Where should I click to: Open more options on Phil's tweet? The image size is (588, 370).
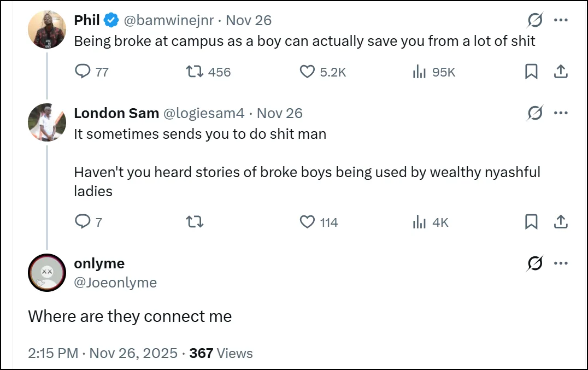pyautogui.click(x=561, y=21)
